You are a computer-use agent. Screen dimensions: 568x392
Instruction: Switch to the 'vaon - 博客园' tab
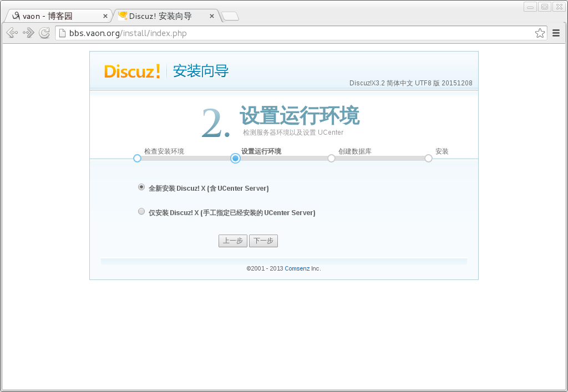(58, 16)
